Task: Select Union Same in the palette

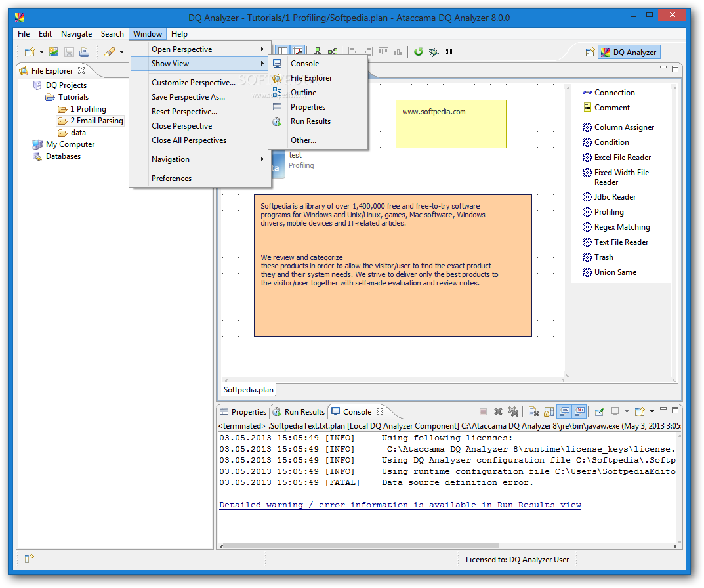Action: coord(610,272)
